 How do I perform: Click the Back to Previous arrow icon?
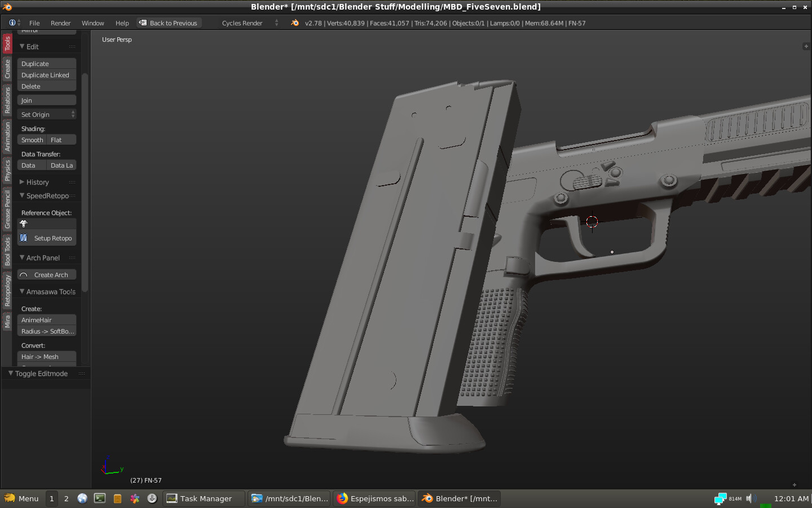(143, 23)
